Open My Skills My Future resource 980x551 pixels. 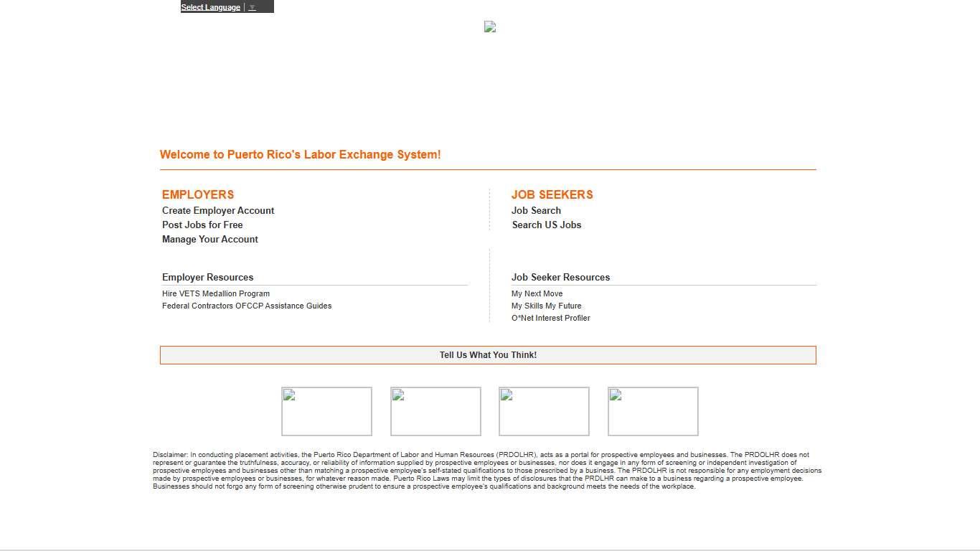tap(547, 306)
